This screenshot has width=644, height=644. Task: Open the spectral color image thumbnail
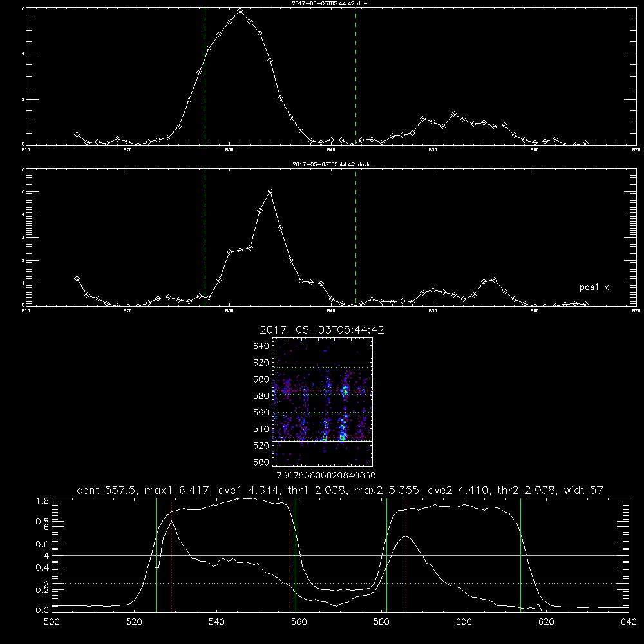coord(322,402)
